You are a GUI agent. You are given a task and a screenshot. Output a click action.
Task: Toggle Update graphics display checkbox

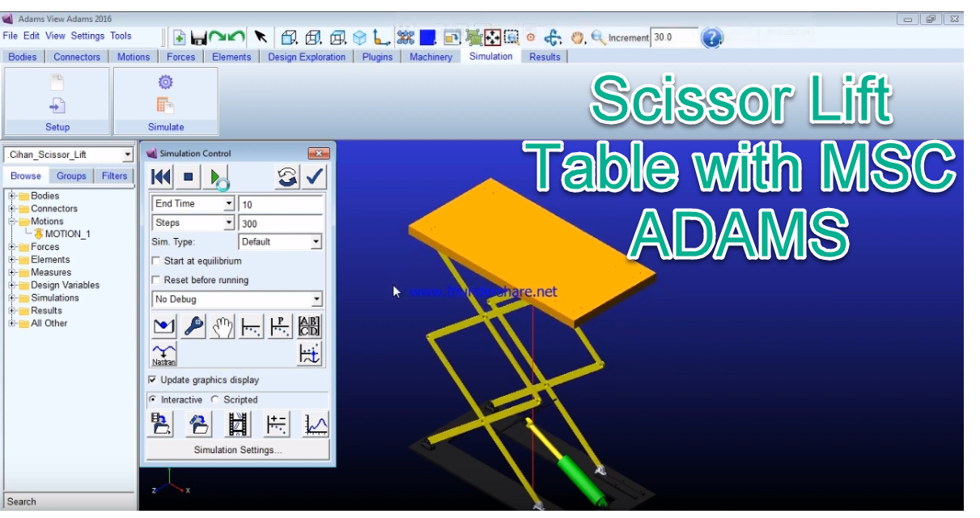pos(153,380)
